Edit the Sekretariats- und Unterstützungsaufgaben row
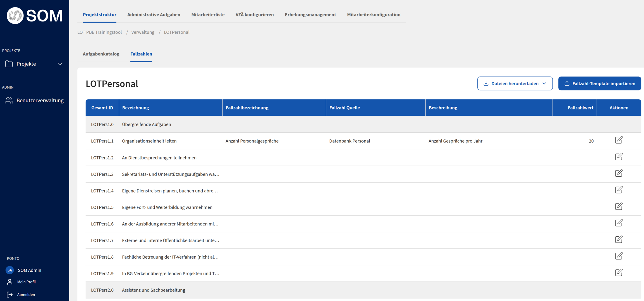The height and width of the screenshot is (301, 644). [x=619, y=173]
